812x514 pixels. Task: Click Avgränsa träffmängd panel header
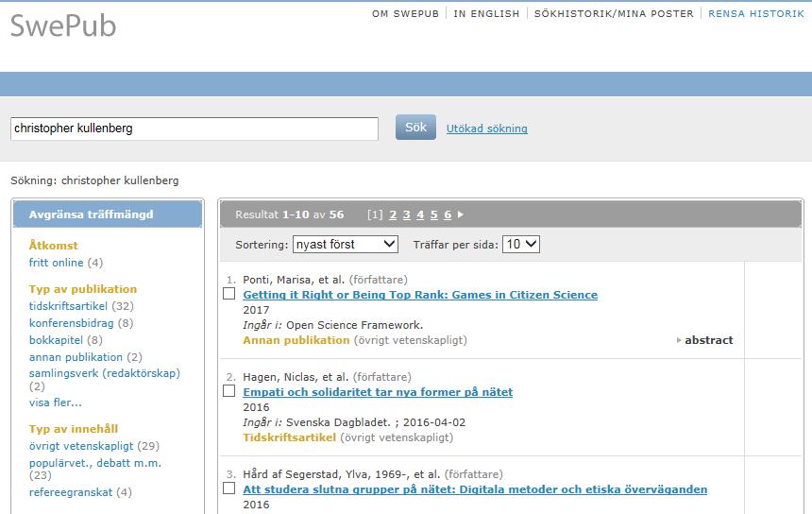click(108, 214)
